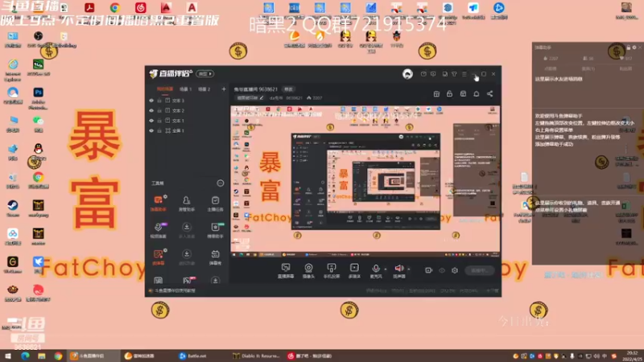Open Microsoft Edge from taskbar
The image size is (644, 362).
pos(25,356)
